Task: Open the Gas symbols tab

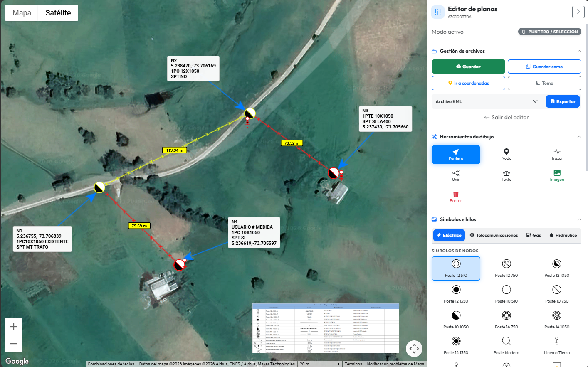Action: coord(534,235)
